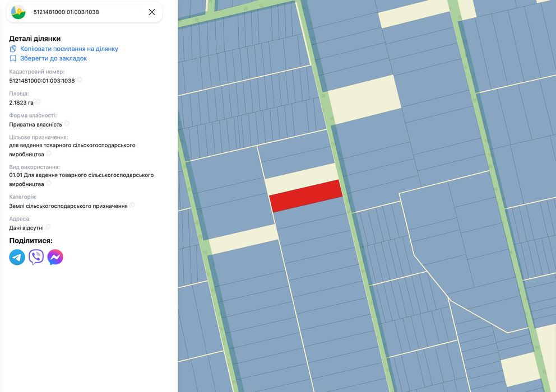556x392 pixels.
Task: Copy the 'Категорія' value icon
Action: point(132,205)
